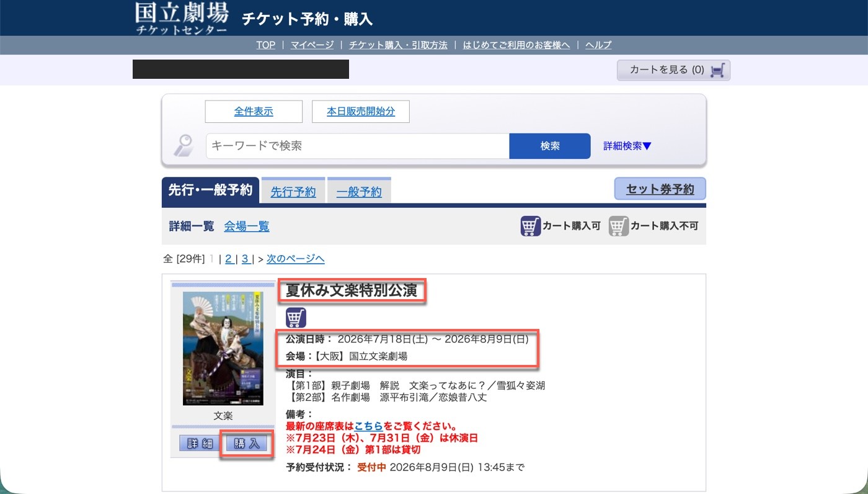Click the 詳細一覧 view label
The height and width of the screenshot is (494, 868).
pyautogui.click(x=192, y=226)
